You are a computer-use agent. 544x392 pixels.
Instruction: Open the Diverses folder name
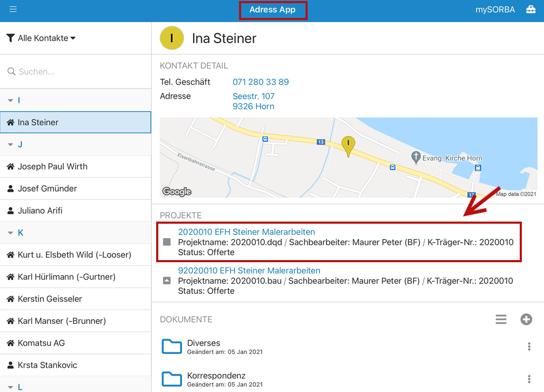[203, 343]
